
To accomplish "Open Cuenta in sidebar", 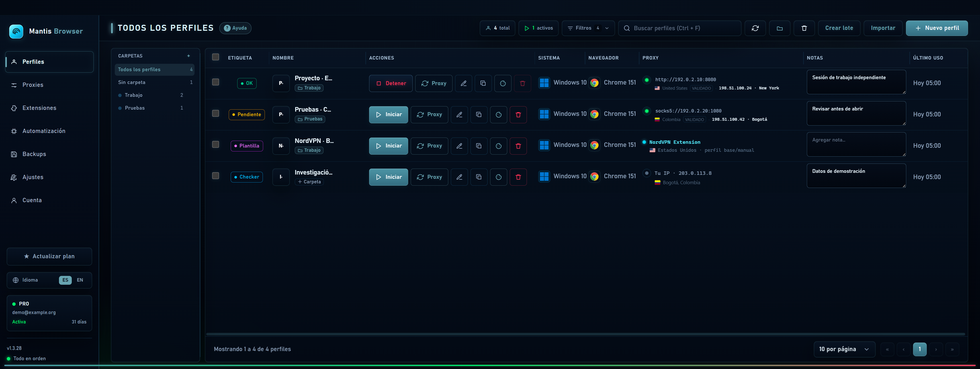I will pyautogui.click(x=50, y=200).
